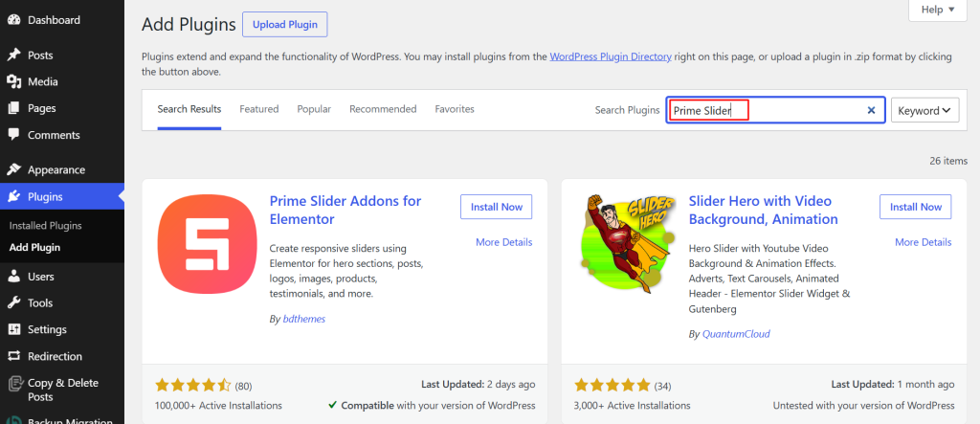This screenshot has width=980, height=424.
Task: Open Installed Plugins submenu item
Action: pyautogui.click(x=46, y=226)
